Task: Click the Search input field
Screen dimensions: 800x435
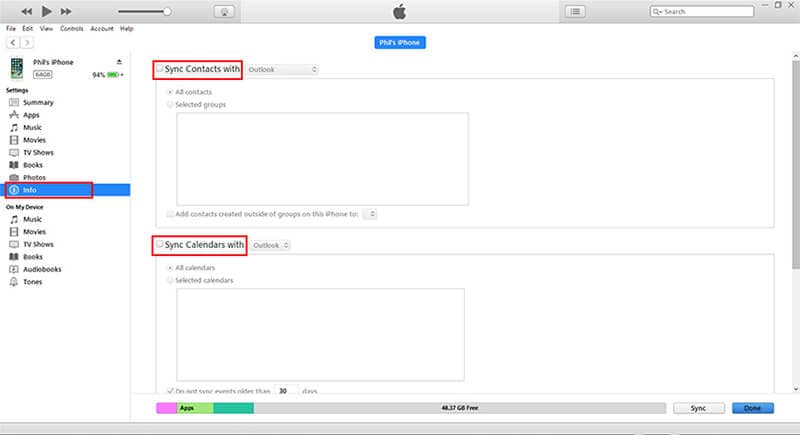Action: click(x=702, y=11)
